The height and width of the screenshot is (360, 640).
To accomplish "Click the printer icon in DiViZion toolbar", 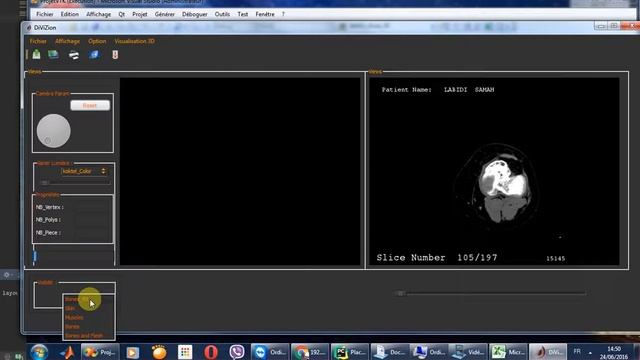I will [x=74, y=55].
